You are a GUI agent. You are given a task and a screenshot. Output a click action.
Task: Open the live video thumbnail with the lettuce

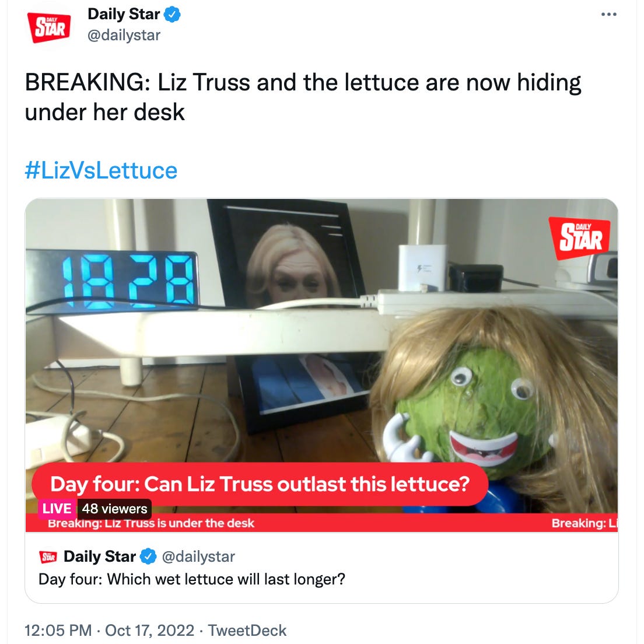pyautogui.click(x=321, y=366)
